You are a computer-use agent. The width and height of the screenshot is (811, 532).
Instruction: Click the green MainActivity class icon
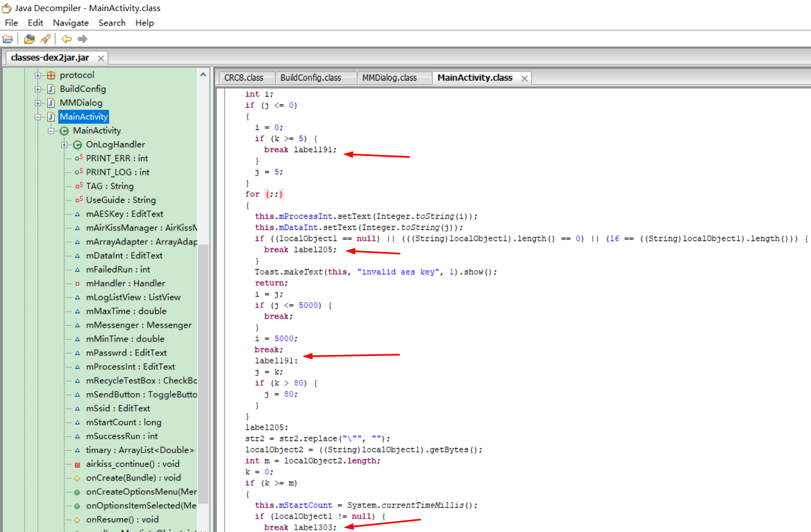(x=64, y=131)
